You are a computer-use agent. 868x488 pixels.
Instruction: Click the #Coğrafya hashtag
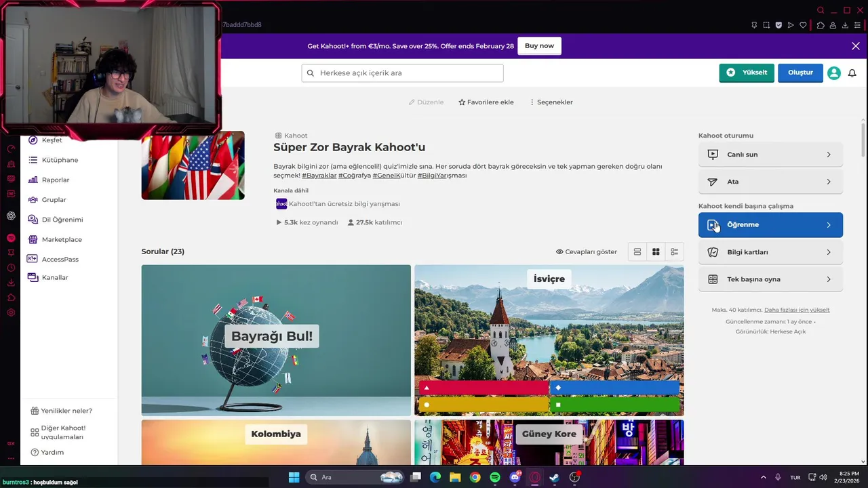355,176
